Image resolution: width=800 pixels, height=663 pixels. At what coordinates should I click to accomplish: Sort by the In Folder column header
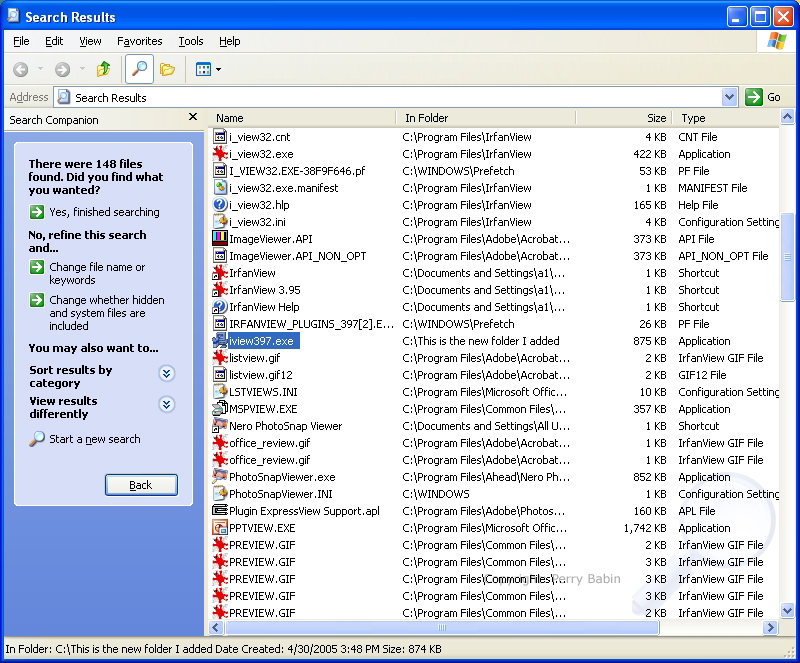[x=486, y=118]
